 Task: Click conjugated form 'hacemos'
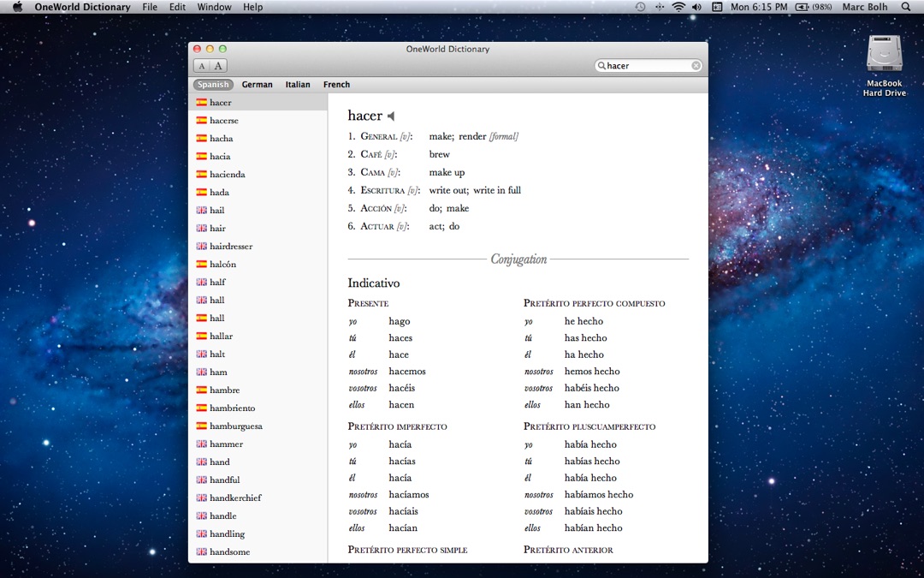407,372
